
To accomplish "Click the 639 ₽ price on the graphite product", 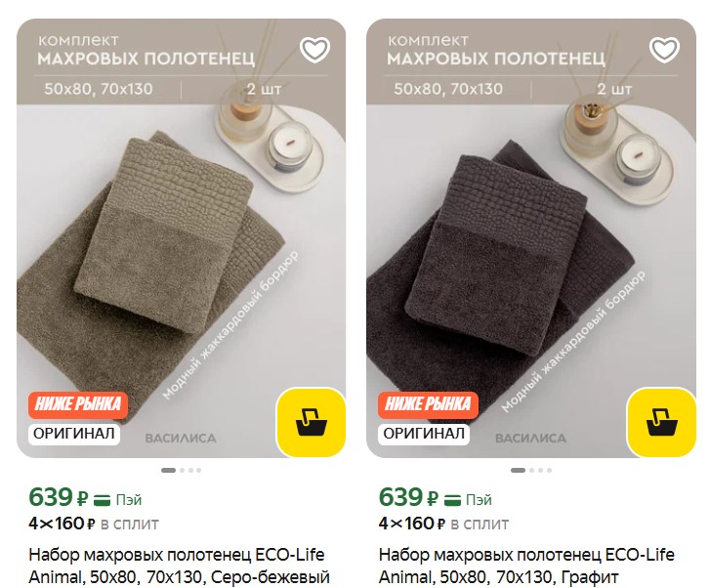I will pyautogui.click(x=408, y=497).
